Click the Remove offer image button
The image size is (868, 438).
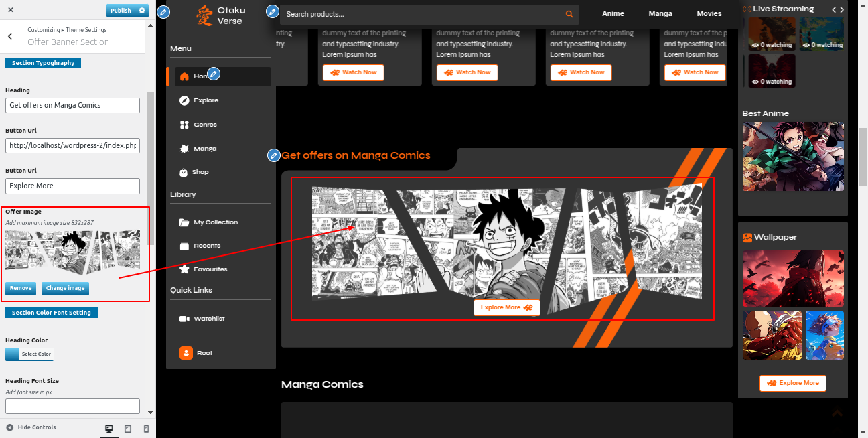click(x=21, y=288)
